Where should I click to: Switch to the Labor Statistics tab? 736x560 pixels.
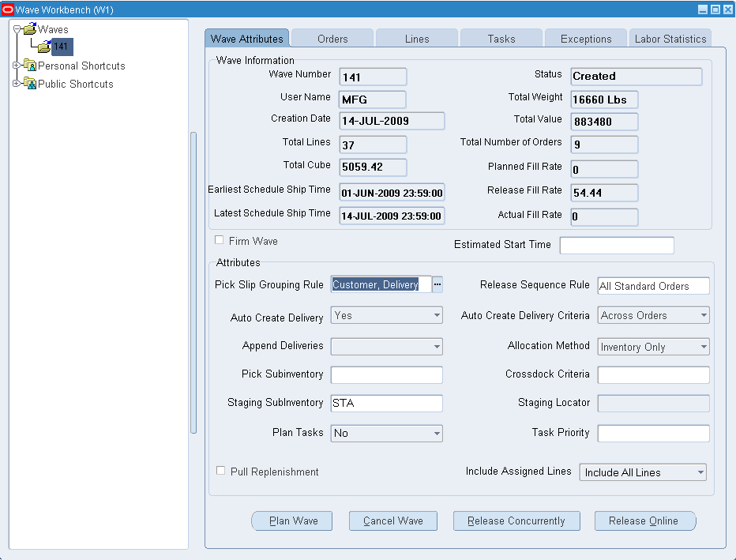coord(670,39)
